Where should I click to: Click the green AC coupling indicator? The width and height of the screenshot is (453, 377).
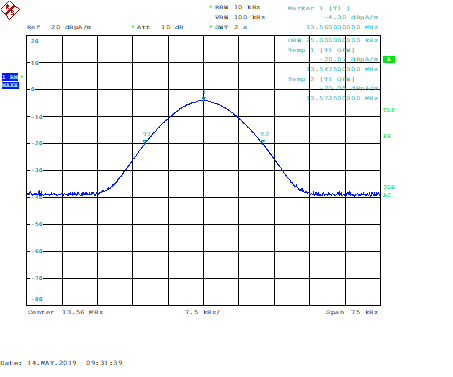point(387,195)
